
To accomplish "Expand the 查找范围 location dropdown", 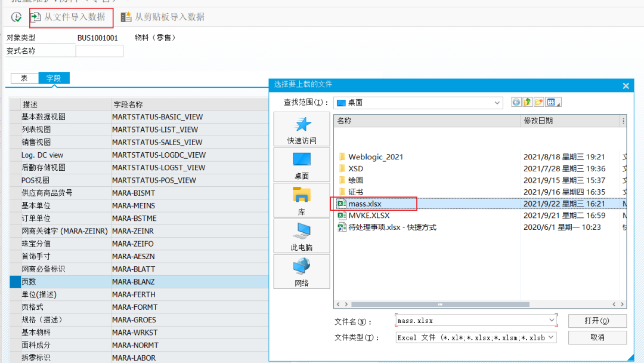I will tap(497, 103).
